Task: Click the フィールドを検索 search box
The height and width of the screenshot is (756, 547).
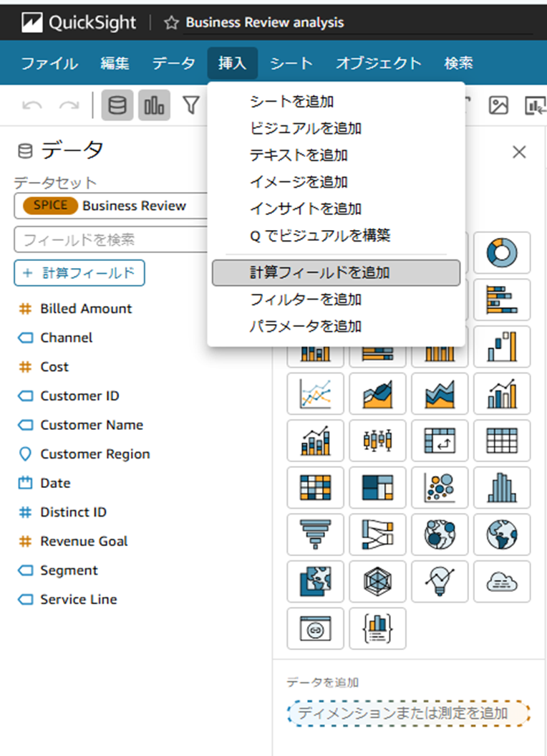Action: coord(111,239)
